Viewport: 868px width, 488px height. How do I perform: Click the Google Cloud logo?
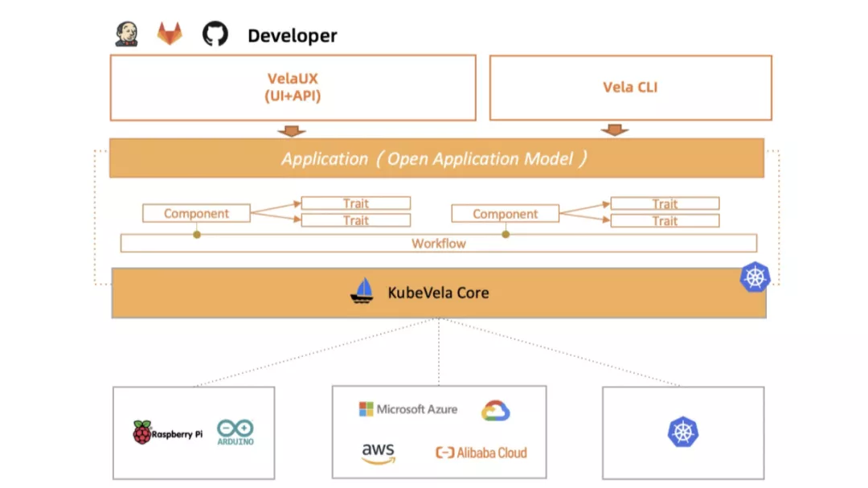tap(495, 411)
